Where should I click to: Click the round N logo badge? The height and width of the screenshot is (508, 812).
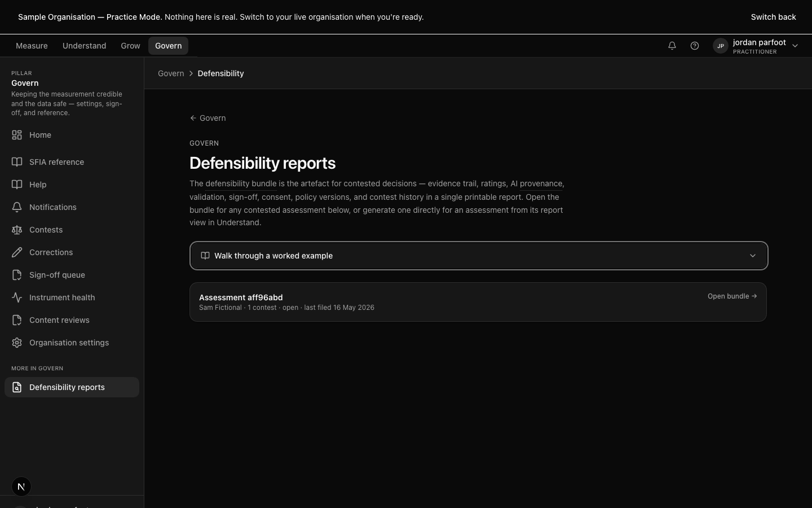(21, 487)
